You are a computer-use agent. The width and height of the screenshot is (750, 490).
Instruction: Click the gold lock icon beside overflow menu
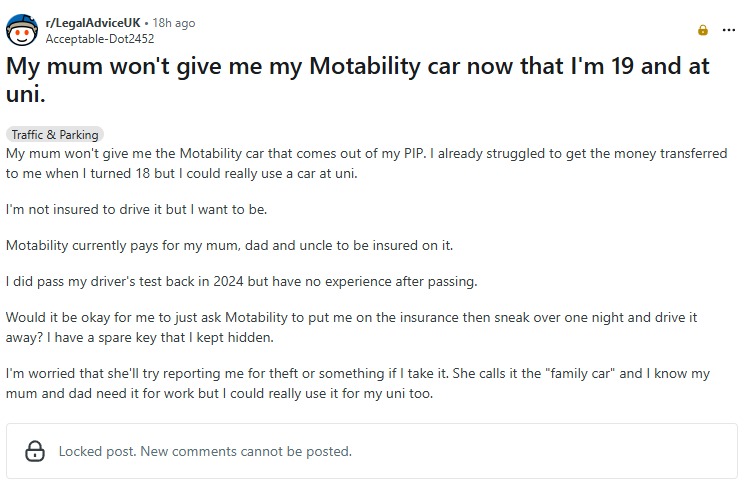(x=703, y=30)
